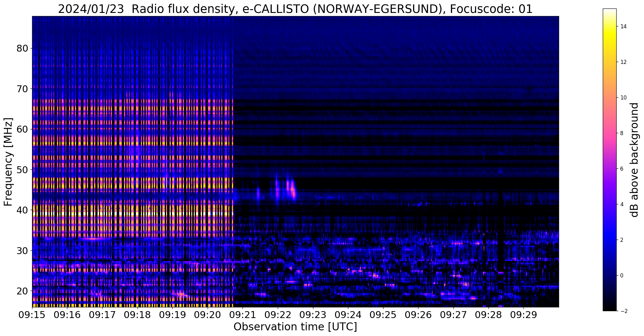
Task: Click the colorbar tick value 8
Action: (x=621, y=133)
